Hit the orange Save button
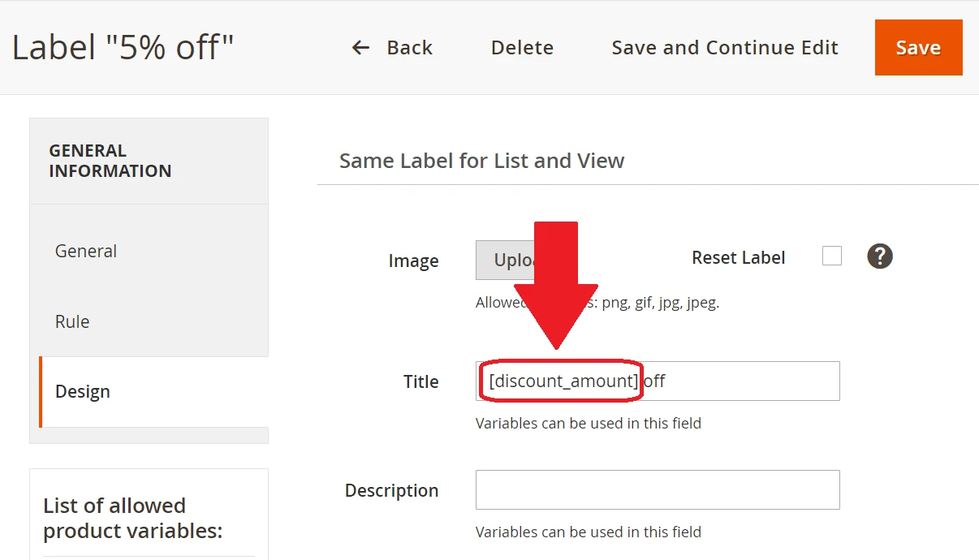 click(x=918, y=48)
